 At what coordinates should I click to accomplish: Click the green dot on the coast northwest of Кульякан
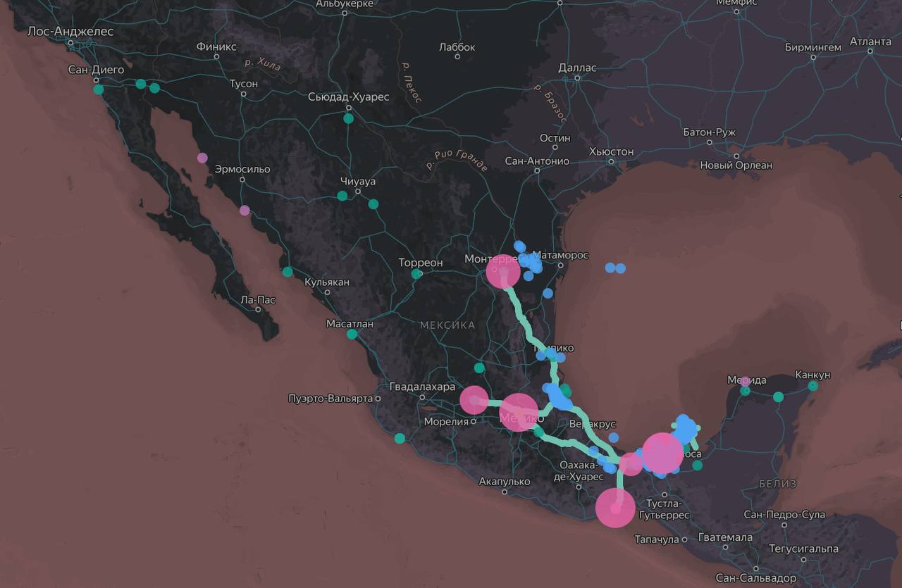288,272
